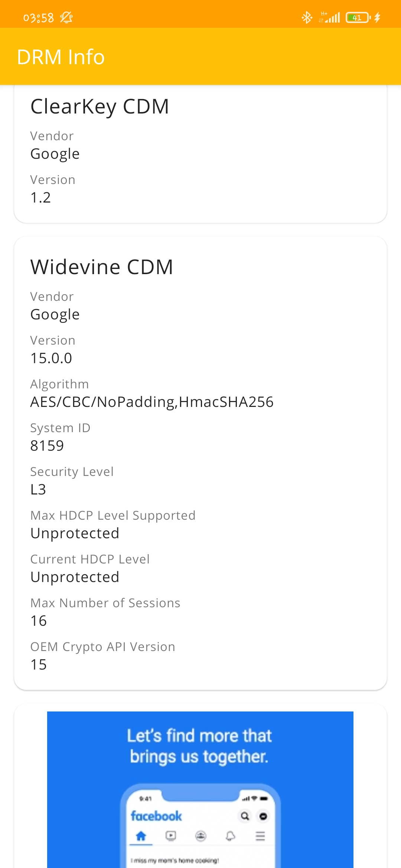The image size is (401, 868).
Task: Select the ClearKey CDM card heading
Action: coord(100,106)
